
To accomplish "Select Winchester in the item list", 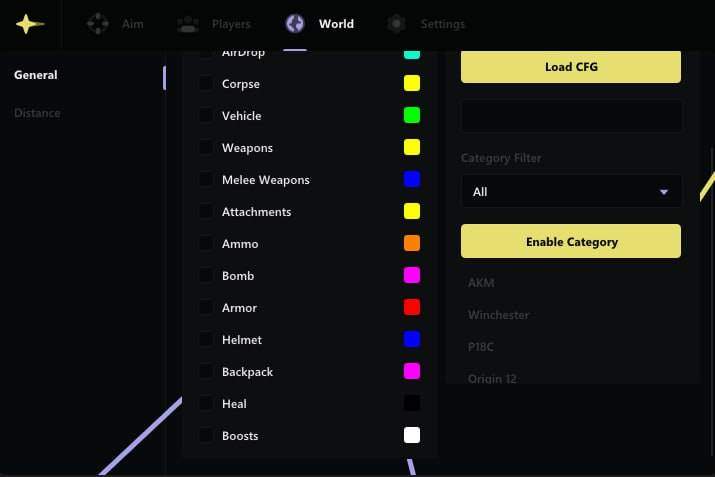I will [x=498, y=315].
